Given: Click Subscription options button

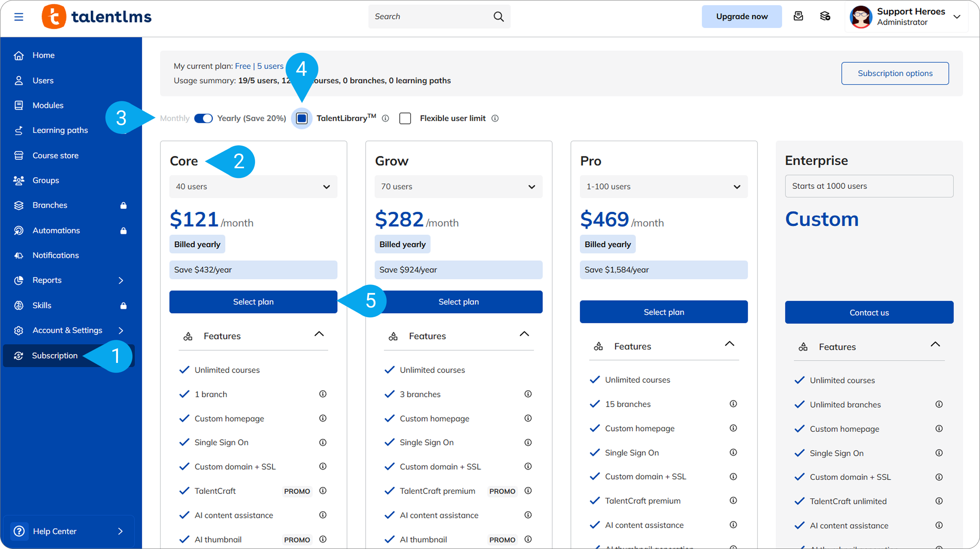Looking at the screenshot, I should 895,73.
